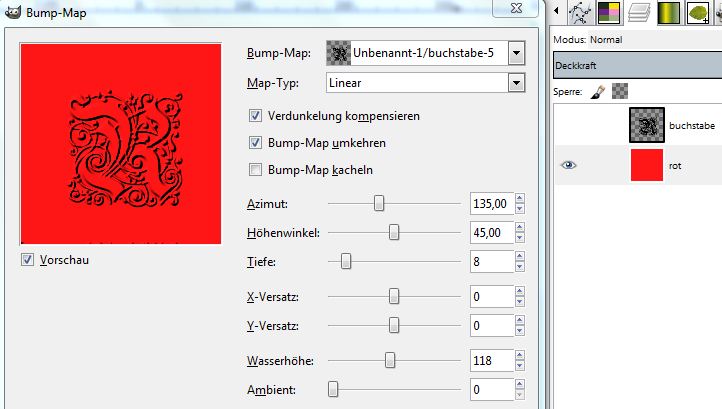Open the Map-Typ dropdown arrow

coord(517,83)
